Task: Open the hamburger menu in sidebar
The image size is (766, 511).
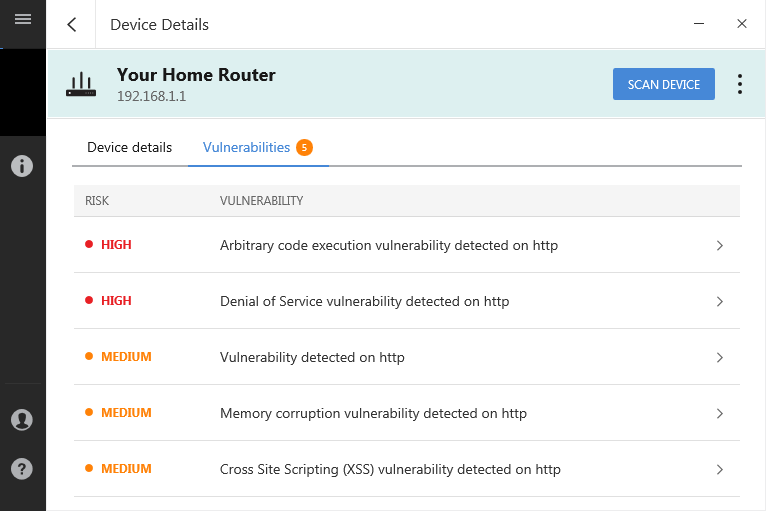Action: tap(23, 20)
